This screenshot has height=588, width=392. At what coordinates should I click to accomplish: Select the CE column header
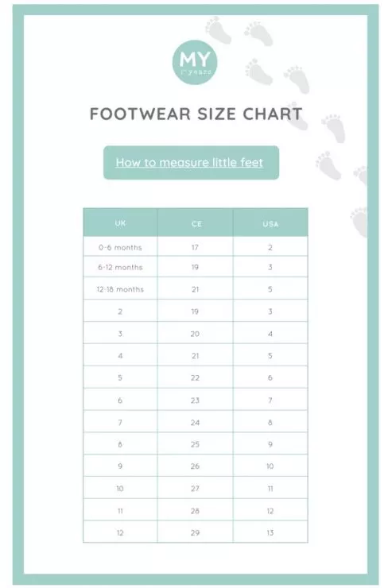click(x=196, y=224)
